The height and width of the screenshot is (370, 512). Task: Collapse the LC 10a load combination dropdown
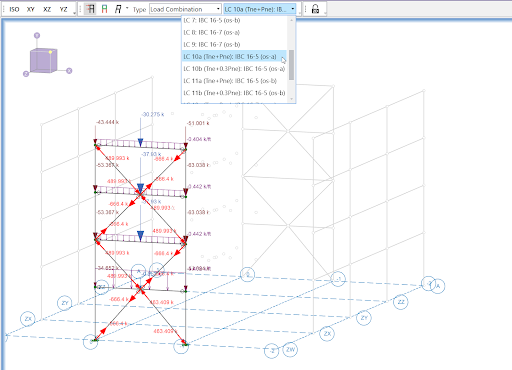[293, 9]
